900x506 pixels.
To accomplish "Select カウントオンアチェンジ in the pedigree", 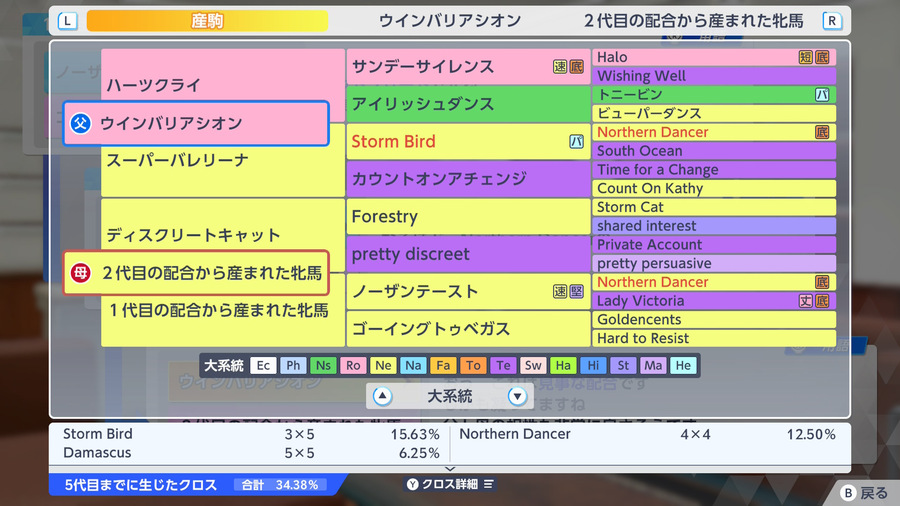I will click(468, 179).
